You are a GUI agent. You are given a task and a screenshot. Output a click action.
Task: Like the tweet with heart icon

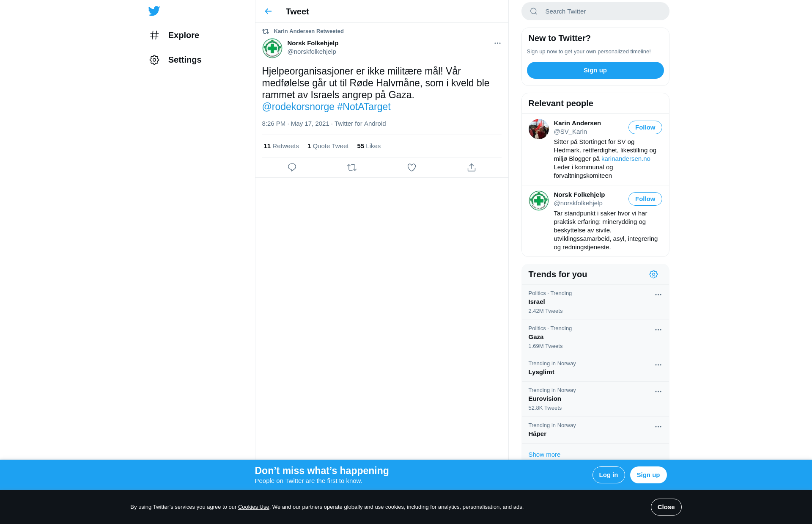(x=411, y=168)
